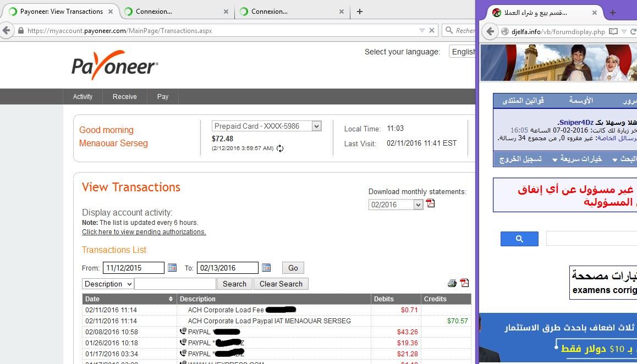
Task: Open the Pay menu
Action: coord(162,96)
